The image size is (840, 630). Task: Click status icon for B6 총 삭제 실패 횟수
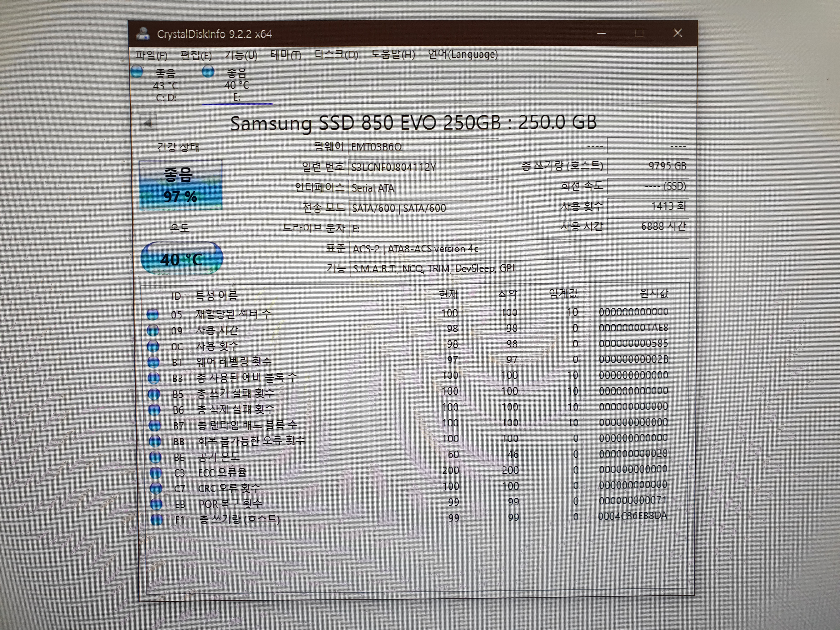154,410
